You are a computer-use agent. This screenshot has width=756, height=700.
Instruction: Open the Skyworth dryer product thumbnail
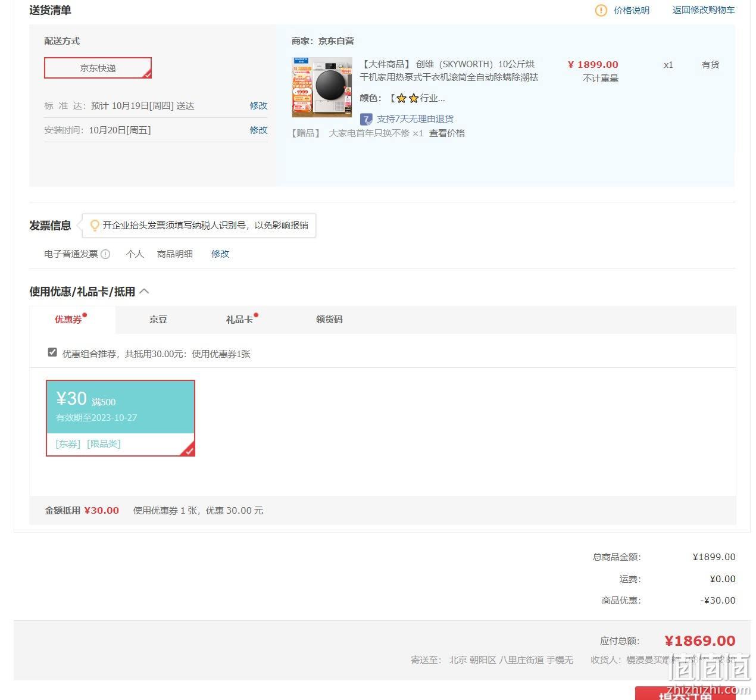(x=322, y=87)
